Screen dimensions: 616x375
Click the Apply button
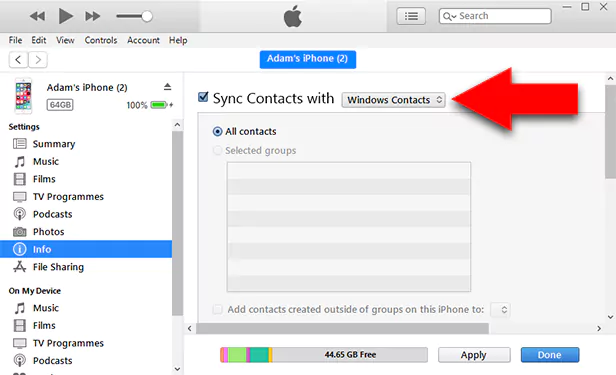474,355
